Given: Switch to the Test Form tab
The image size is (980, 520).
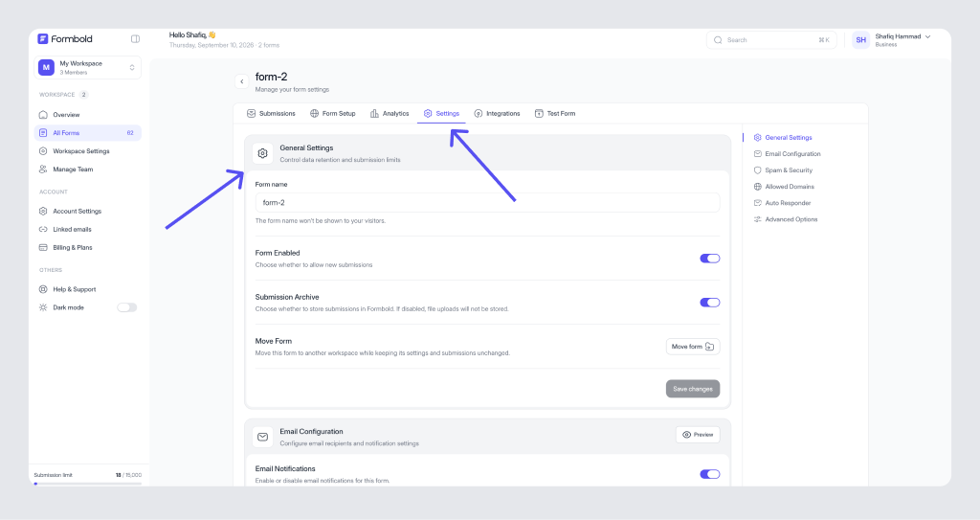Looking at the screenshot, I should pyautogui.click(x=555, y=113).
